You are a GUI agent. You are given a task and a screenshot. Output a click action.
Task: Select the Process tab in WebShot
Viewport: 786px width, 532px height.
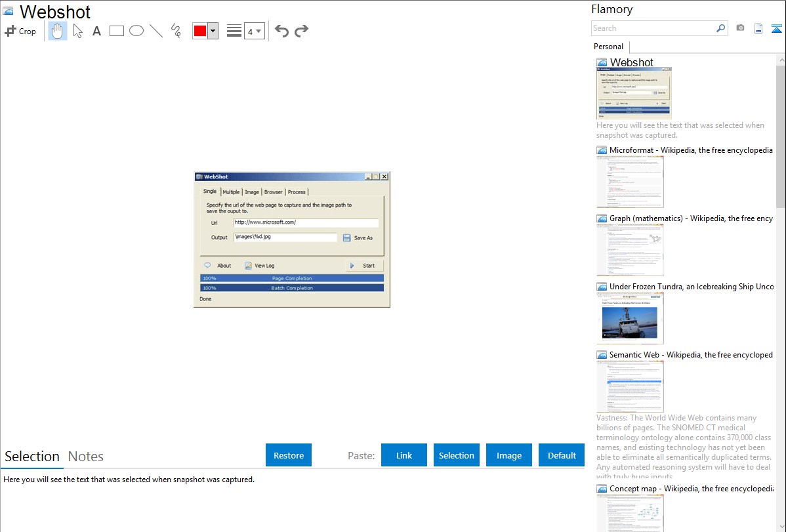pyautogui.click(x=297, y=192)
